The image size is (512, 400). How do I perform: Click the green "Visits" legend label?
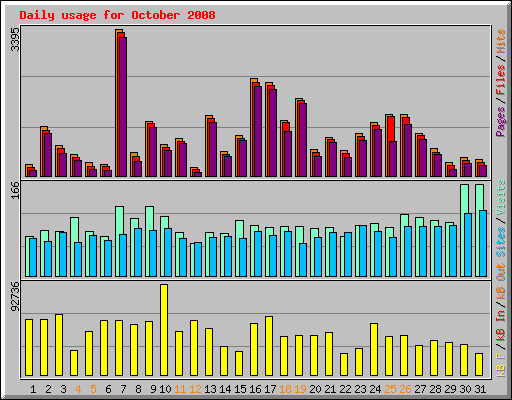501,198
